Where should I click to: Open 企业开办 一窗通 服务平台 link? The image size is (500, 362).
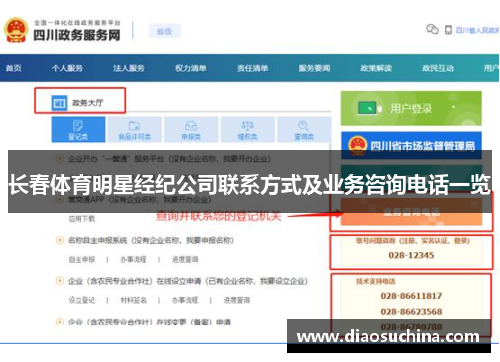(x=169, y=159)
